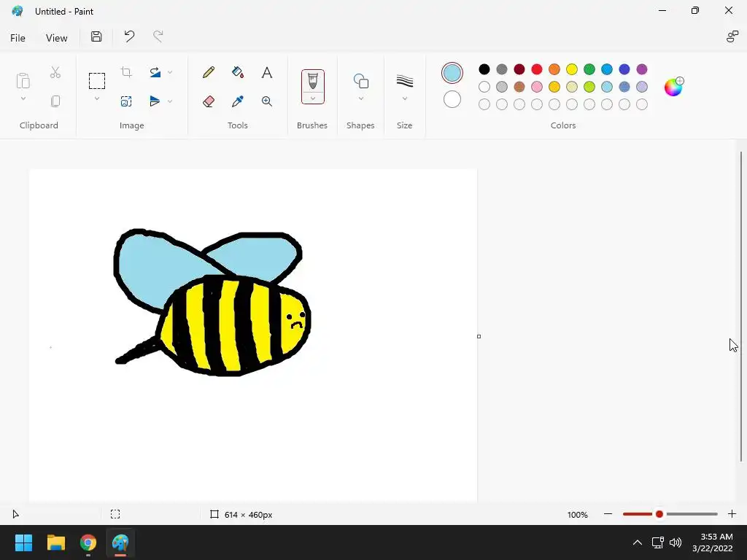Viewport: 747px width, 560px height.
Task: Click the zoom in plus button
Action: (732, 514)
